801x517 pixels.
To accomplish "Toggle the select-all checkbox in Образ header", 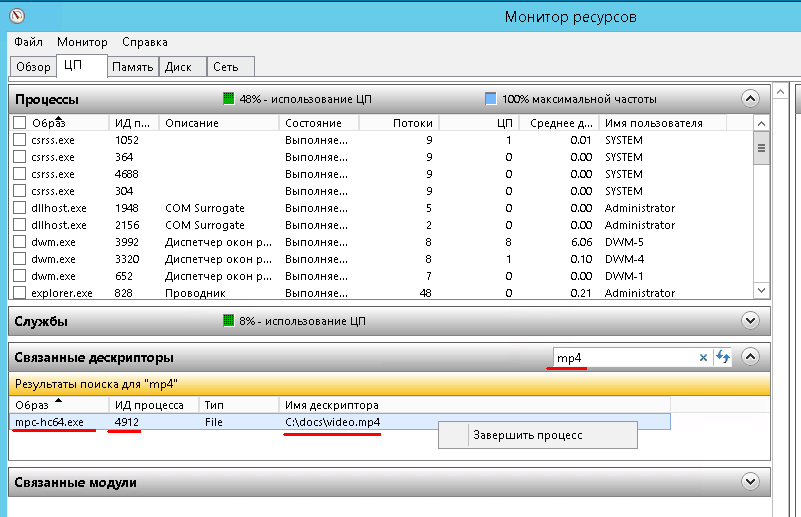I will tap(19, 123).
